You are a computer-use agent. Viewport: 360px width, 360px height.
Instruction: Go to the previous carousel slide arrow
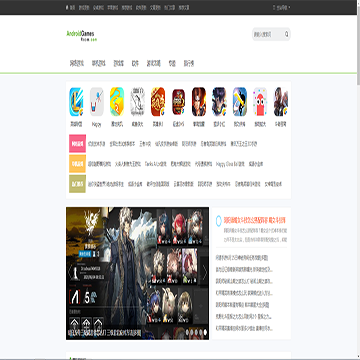pyautogui.click(x=69, y=272)
